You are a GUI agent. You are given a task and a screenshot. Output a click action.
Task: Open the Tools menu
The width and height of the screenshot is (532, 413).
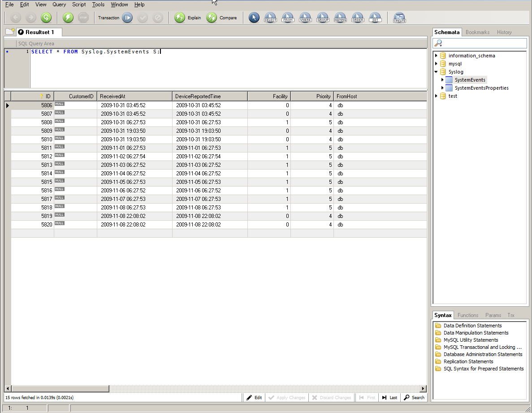99,4
